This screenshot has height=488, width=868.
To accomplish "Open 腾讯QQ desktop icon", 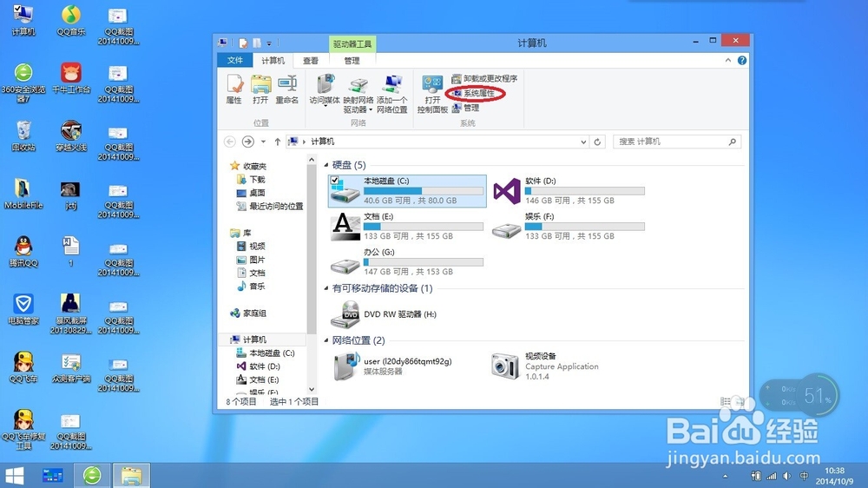I will [23, 252].
